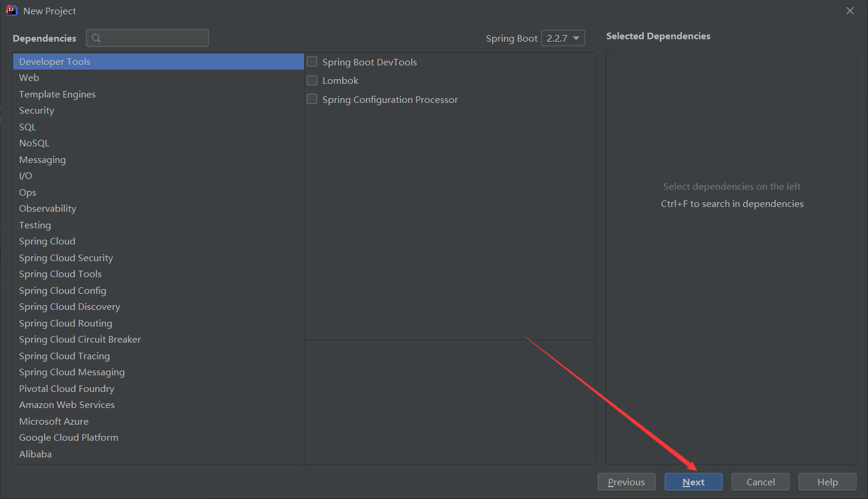Screen dimensions: 868x499
Task: Open the Spring Boot version dropdown
Action: (x=563, y=38)
